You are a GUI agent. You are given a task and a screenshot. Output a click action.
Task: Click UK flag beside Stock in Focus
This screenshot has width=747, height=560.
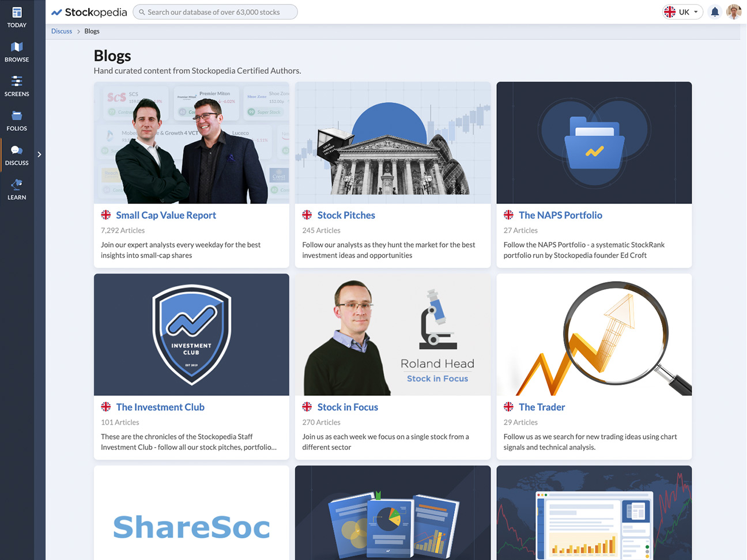(307, 407)
